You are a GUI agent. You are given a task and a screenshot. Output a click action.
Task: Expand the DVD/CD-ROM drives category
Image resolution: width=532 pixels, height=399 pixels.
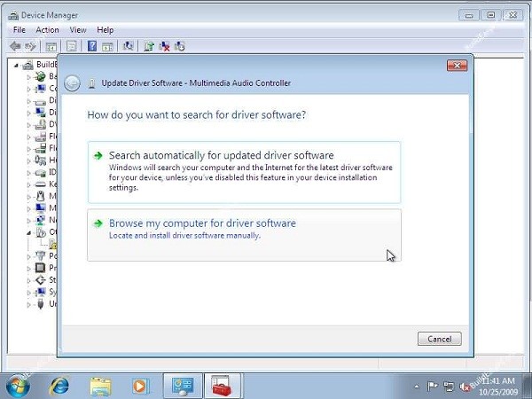point(29,125)
